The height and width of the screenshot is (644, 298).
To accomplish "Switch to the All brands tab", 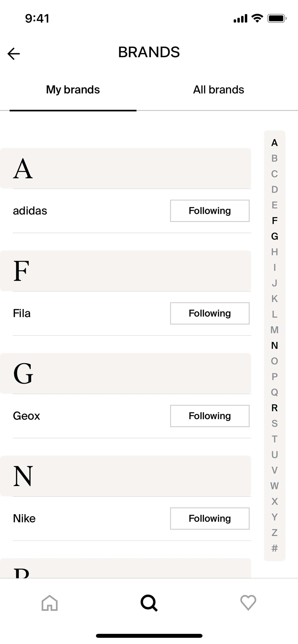I will (218, 90).
